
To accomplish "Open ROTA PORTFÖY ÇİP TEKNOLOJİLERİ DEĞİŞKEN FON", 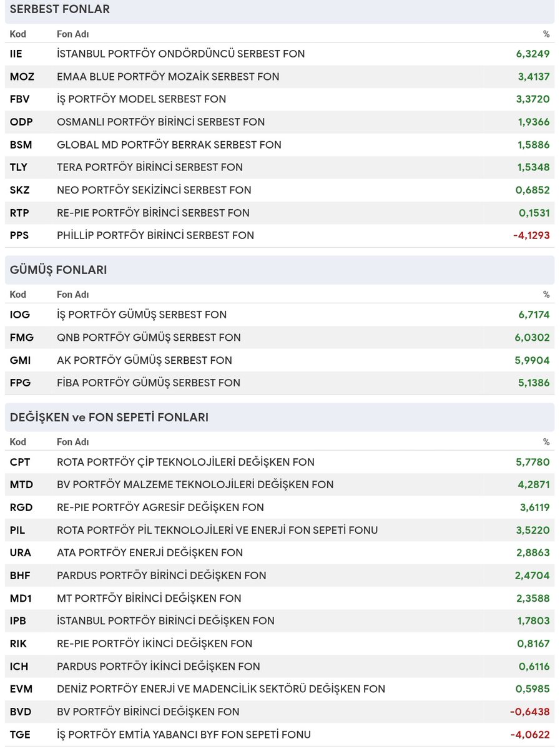I will pos(185,462).
